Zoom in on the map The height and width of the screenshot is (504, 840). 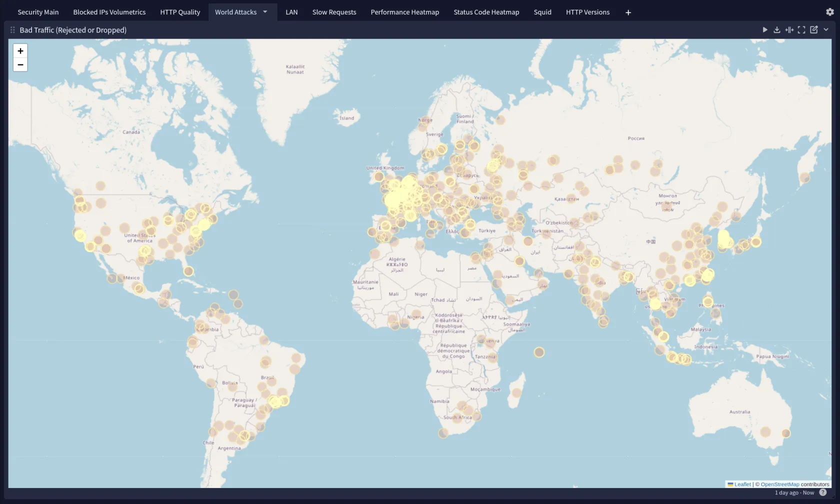(x=20, y=51)
